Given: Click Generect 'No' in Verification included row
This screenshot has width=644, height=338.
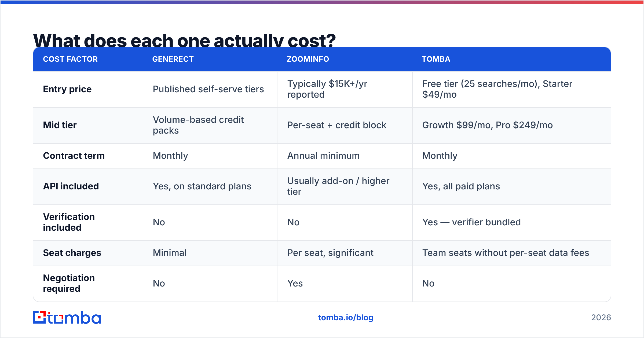Looking at the screenshot, I should [159, 222].
